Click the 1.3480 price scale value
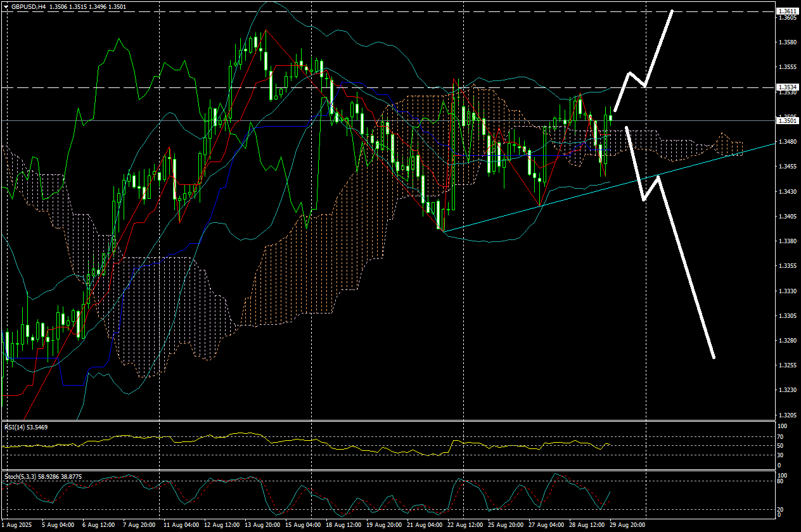Image resolution: width=801 pixels, height=532 pixels. (788, 142)
